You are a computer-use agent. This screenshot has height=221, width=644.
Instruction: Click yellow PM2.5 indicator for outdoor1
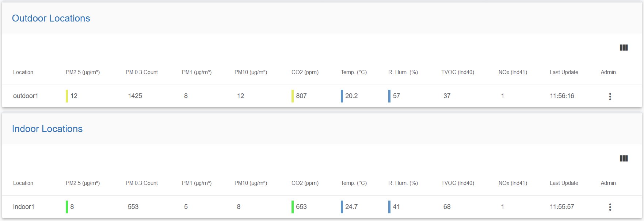[x=67, y=96]
